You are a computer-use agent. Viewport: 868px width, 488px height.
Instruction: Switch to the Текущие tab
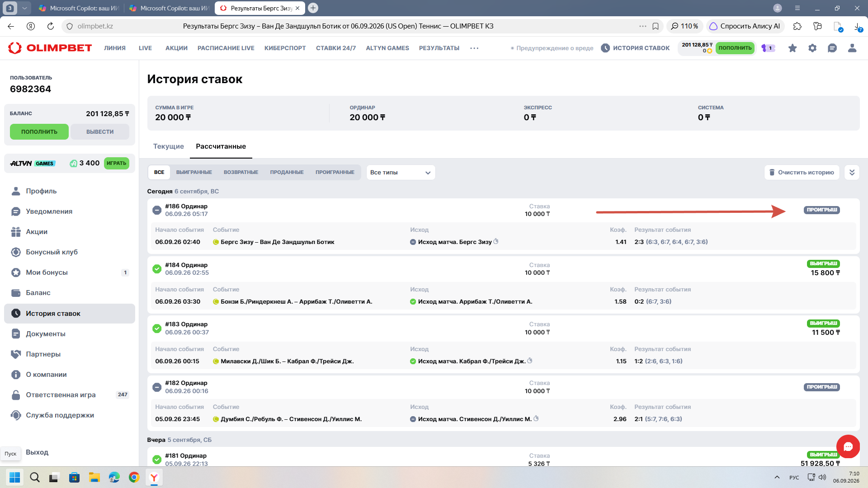pyautogui.click(x=168, y=146)
